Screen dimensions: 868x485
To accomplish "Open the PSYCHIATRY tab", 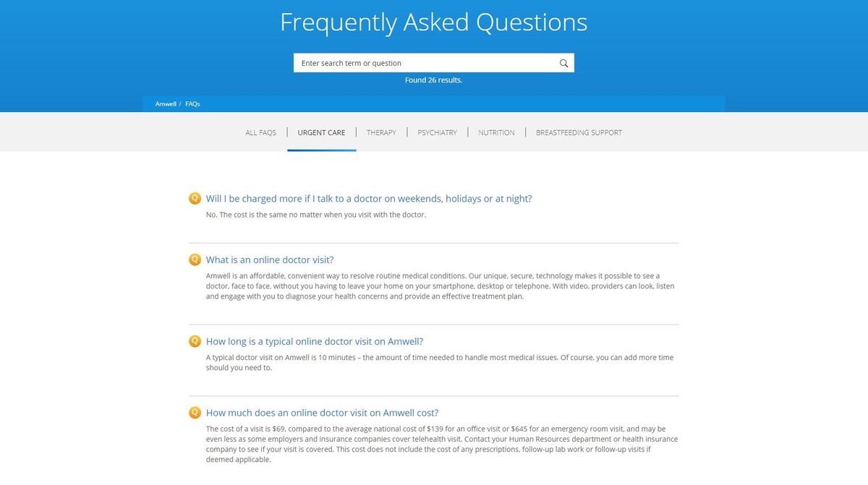I will tap(437, 132).
